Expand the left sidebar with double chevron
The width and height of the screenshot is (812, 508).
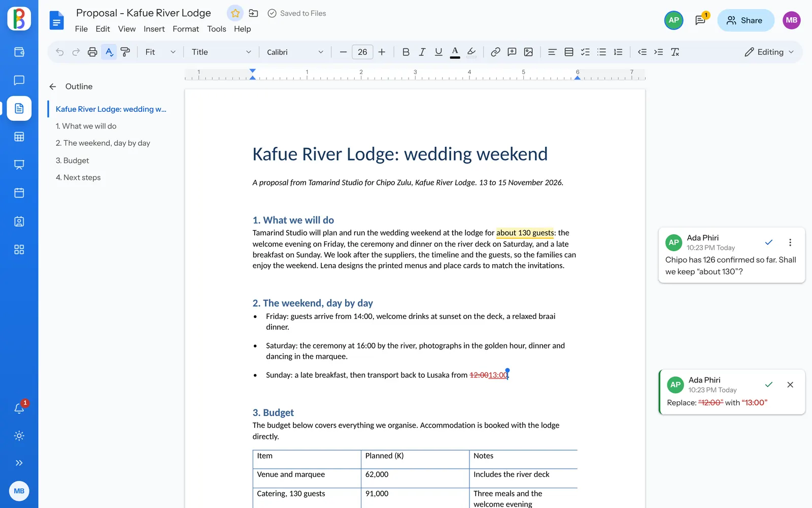click(19, 463)
